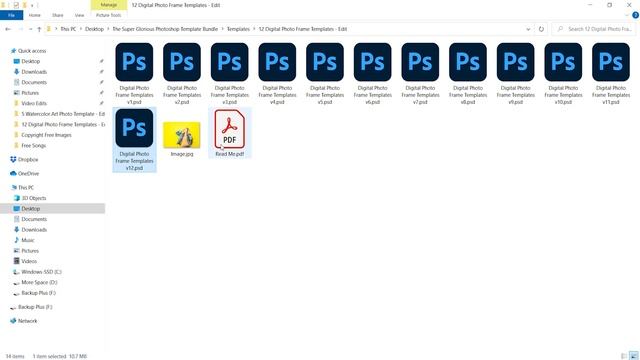Screen dimensions: 640x360
Task: Select Digital Photo Frame Templates v6.psd file
Action: click(373, 73)
